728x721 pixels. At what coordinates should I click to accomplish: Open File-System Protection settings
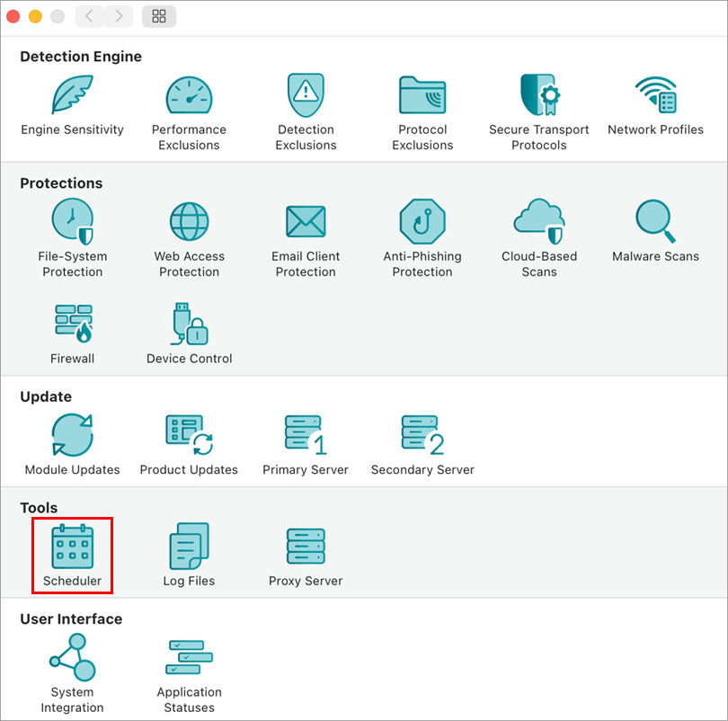pos(72,221)
